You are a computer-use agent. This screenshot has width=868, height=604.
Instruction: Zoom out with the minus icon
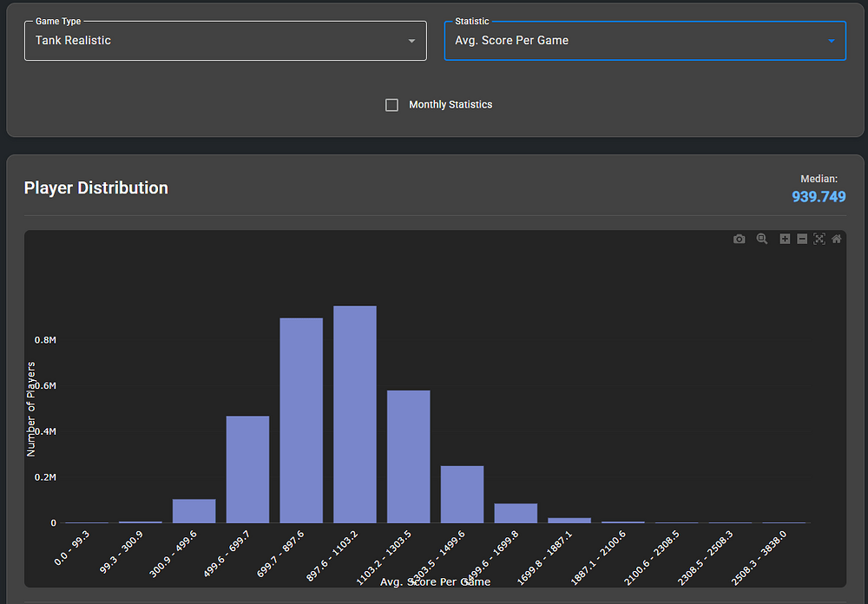[x=802, y=240]
